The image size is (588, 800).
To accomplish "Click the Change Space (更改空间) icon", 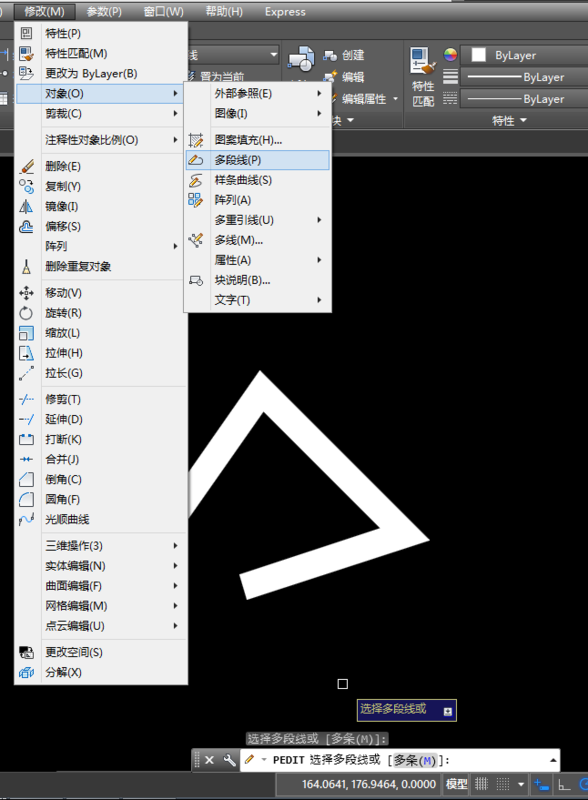I will (26, 653).
